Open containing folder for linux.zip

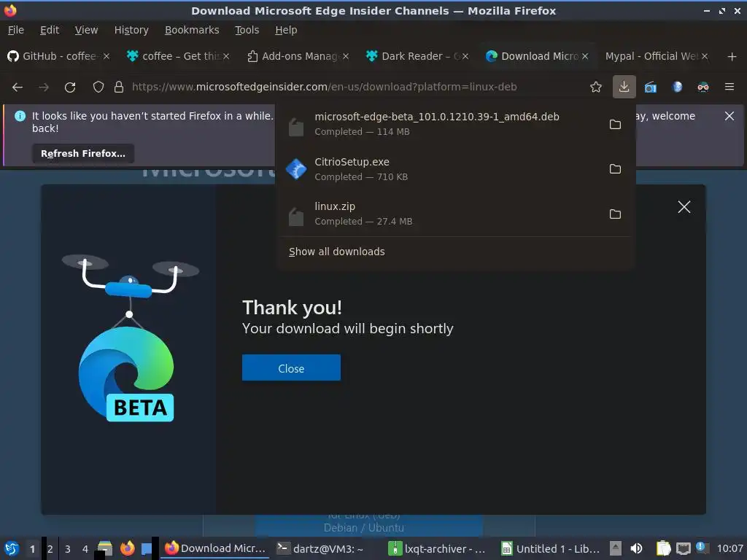[x=615, y=214]
